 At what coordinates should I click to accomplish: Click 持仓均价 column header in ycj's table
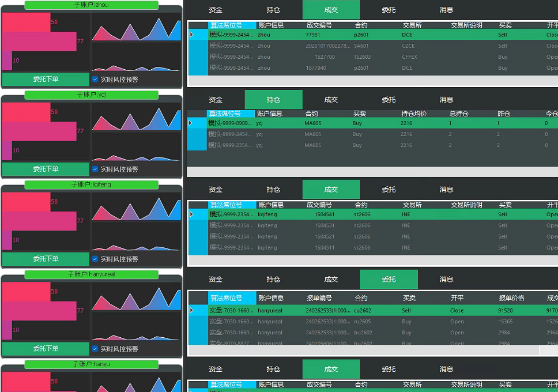[413, 114]
